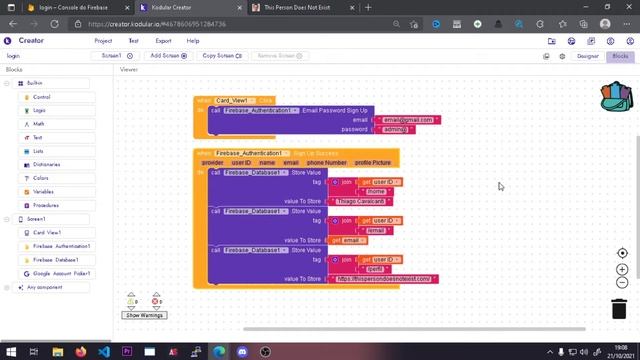Screen dimensions: 640x360
Task: Open Variables blocks category
Action: 56,192
